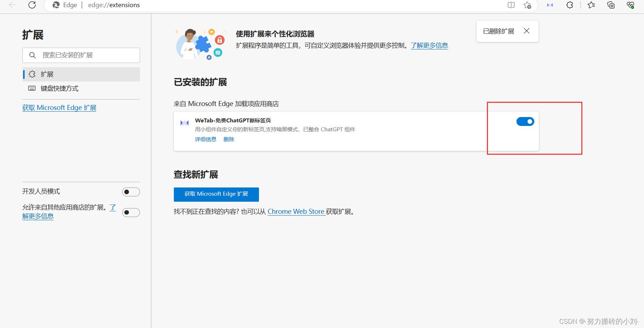
Task: Disable the WeTab extension toggle
Action: (x=525, y=122)
